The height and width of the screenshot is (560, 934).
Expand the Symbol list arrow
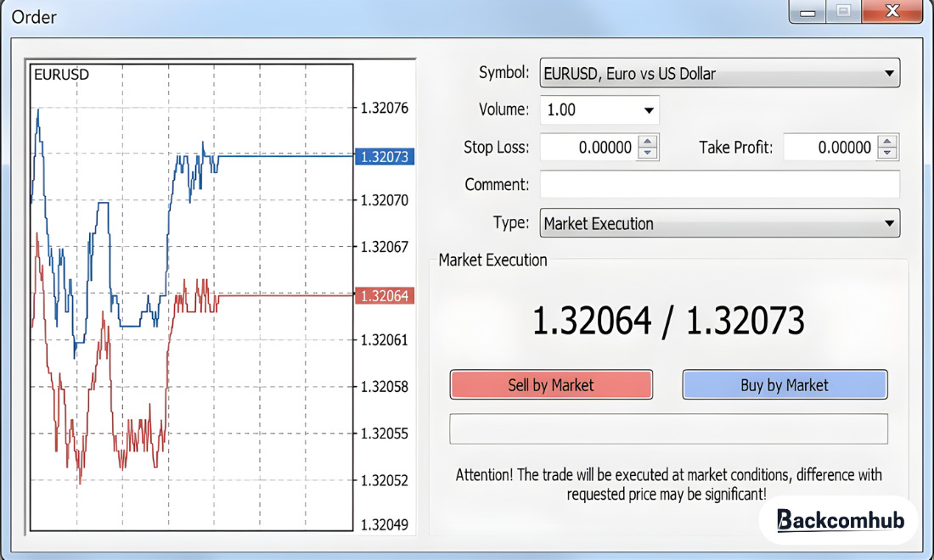[889, 73]
